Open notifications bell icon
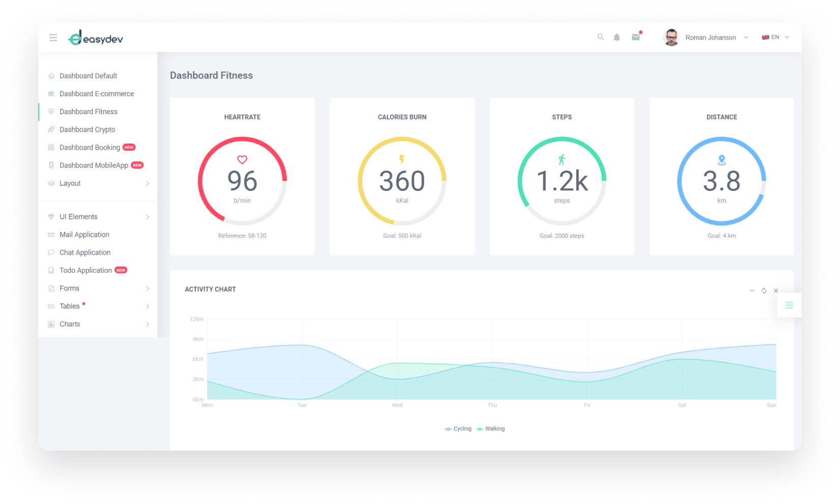The image size is (840, 504). click(x=617, y=37)
